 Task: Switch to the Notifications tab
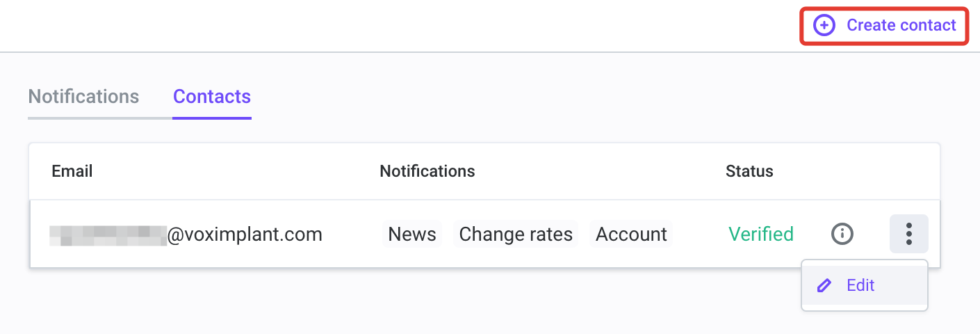click(x=83, y=97)
